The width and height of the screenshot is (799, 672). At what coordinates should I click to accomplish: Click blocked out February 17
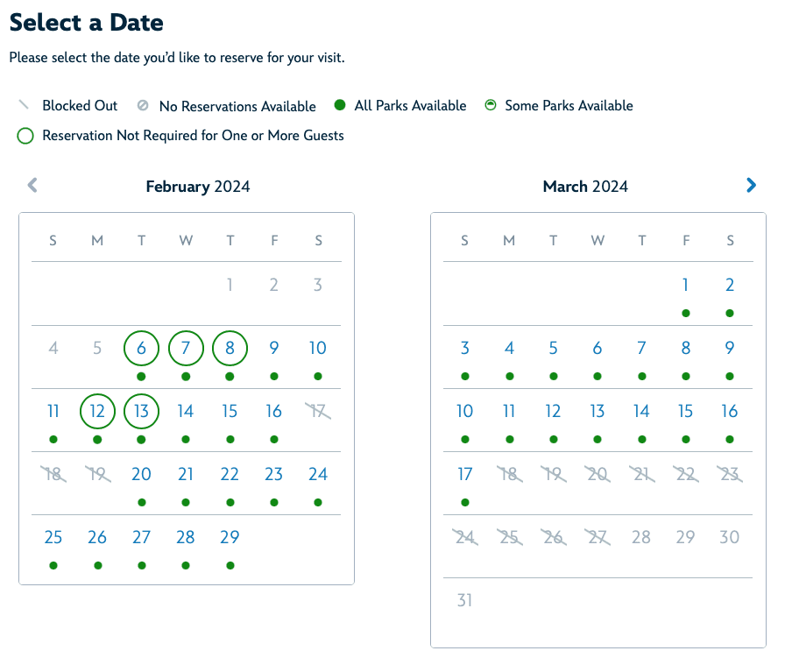[x=318, y=411]
